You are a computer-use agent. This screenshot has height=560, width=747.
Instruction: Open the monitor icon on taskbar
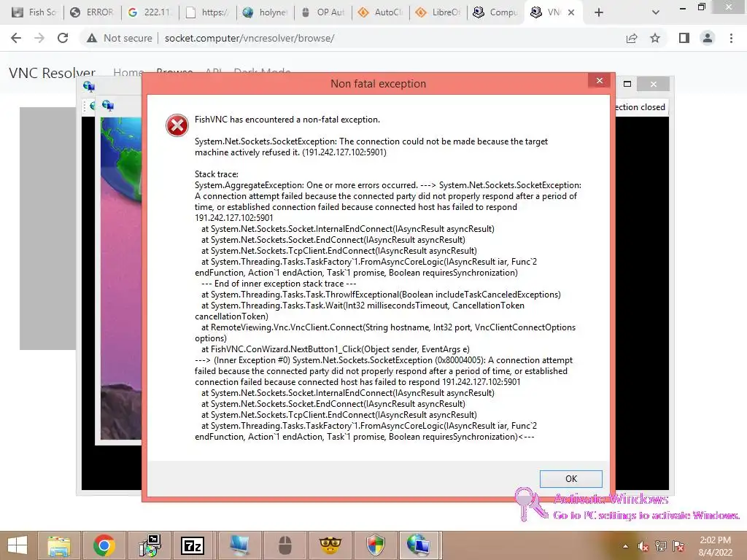239,545
